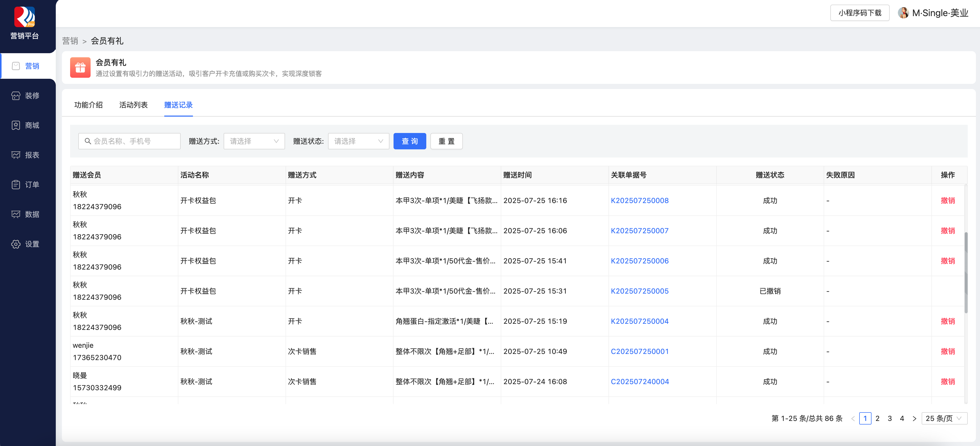
Task: Open the 报表 chart icon
Action: click(x=16, y=155)
